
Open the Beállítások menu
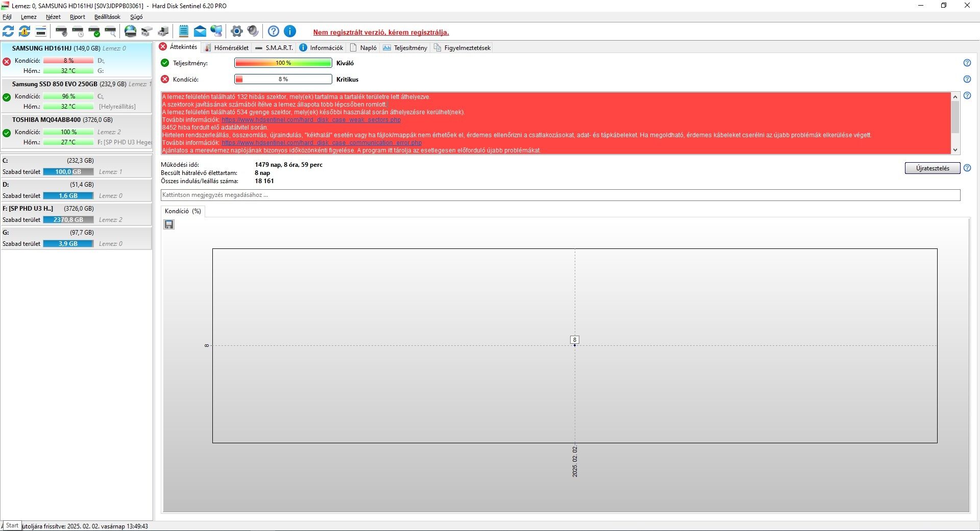point(107,17)
